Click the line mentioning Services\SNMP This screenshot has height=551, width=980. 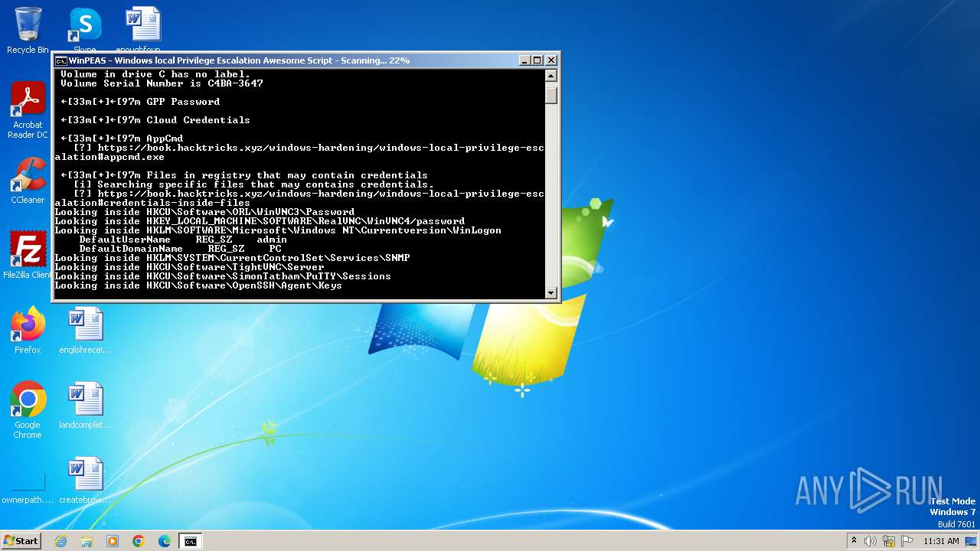click(x=232, y=258)
